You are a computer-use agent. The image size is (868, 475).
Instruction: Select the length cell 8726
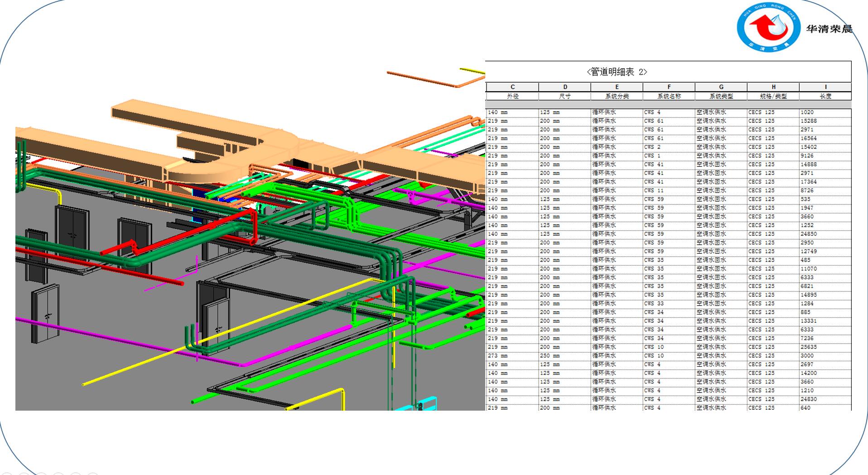point(825,190)
